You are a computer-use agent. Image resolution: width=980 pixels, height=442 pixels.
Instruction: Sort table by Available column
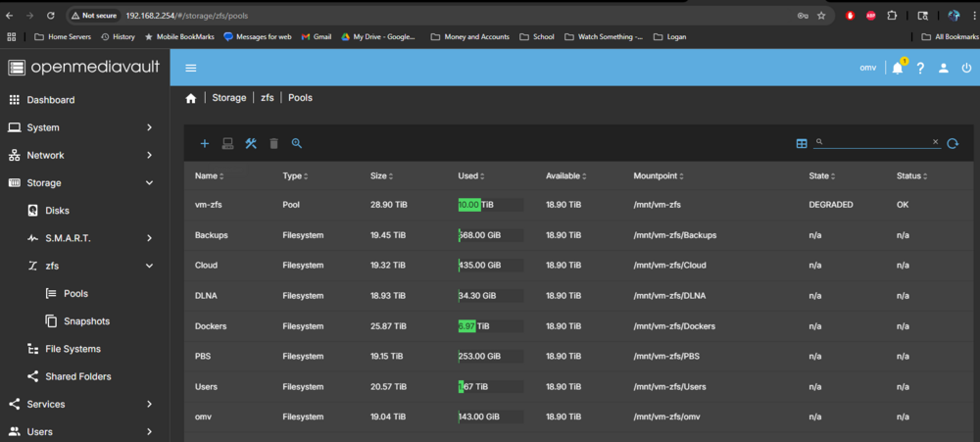566,176
